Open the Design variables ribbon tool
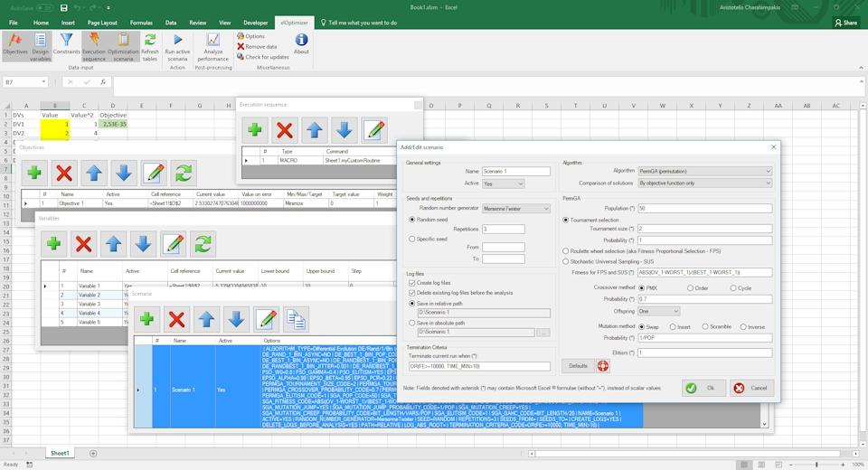 click(41, 45)
